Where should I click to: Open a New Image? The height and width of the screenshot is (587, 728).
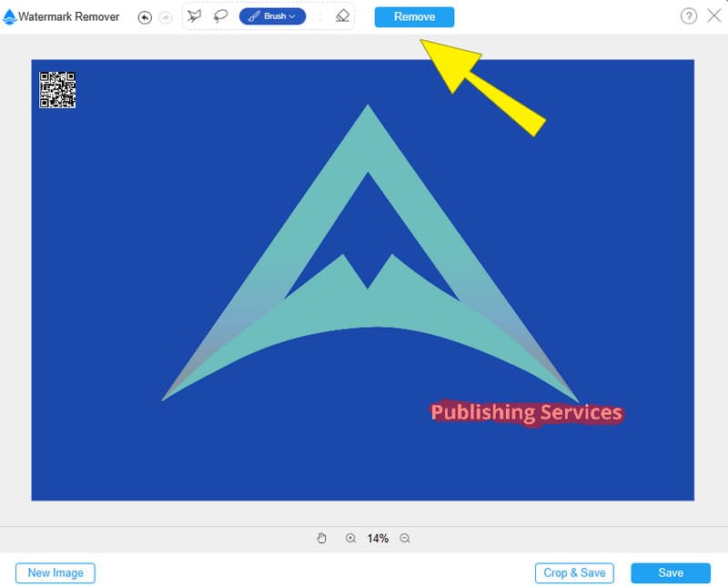(x=56, y=572)
